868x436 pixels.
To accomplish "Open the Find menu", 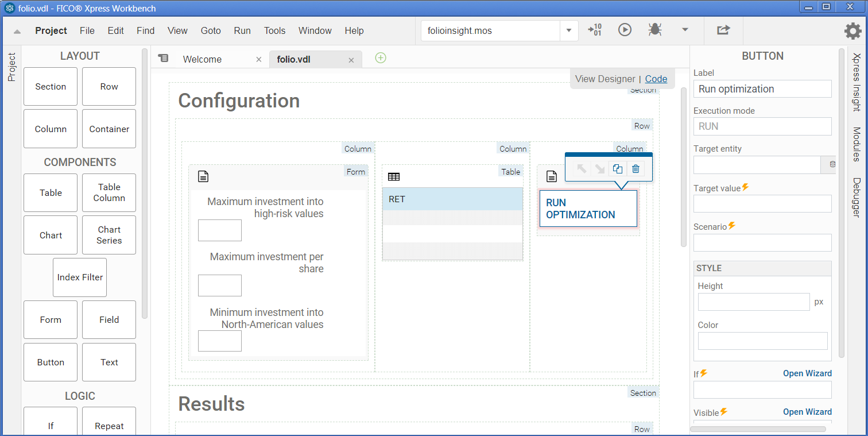I will pos(146,31).
